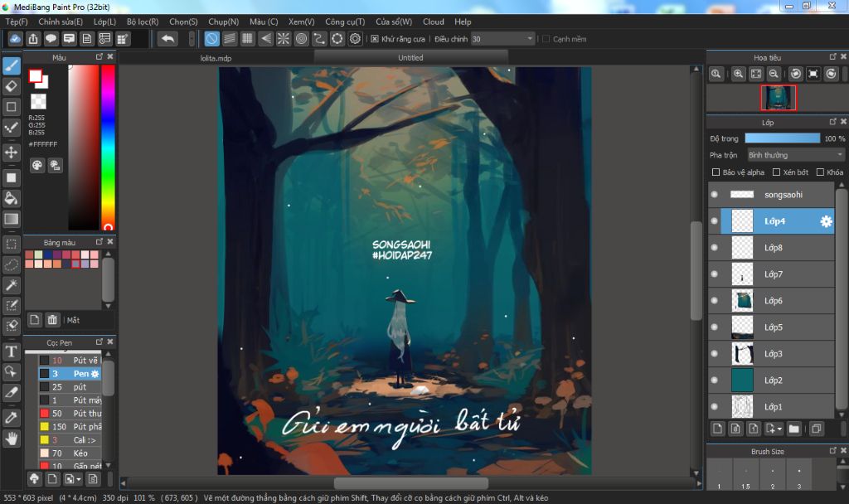Select the Brush tool in left toolbar

(12, 66)
